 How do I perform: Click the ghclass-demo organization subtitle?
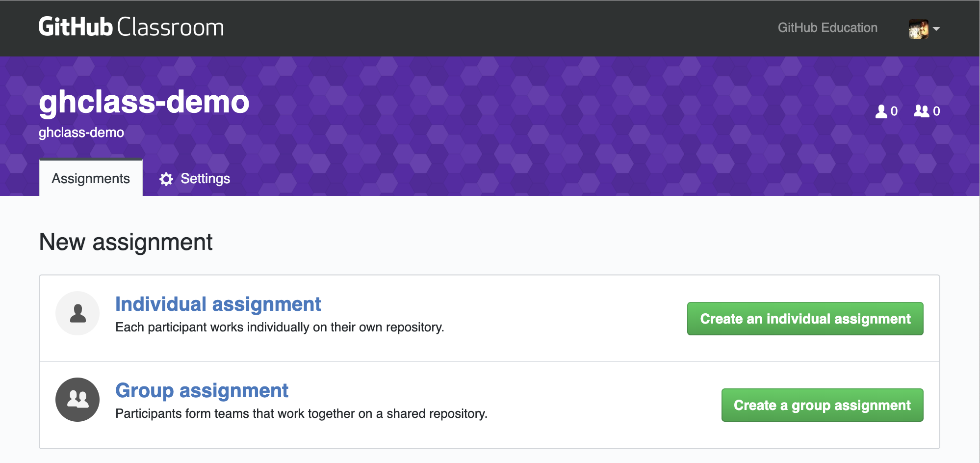[x=81, y=133]
